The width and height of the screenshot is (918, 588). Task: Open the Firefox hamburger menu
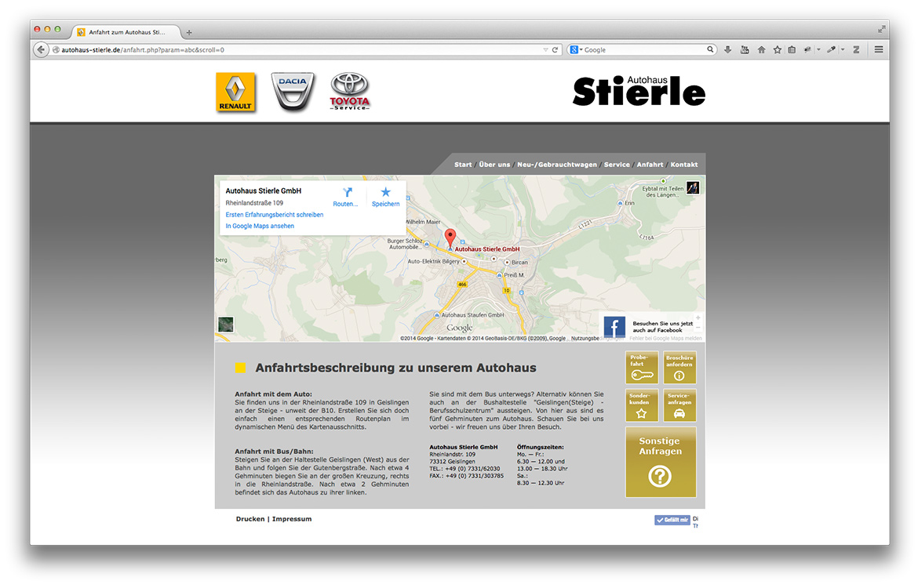coord(879,49)
